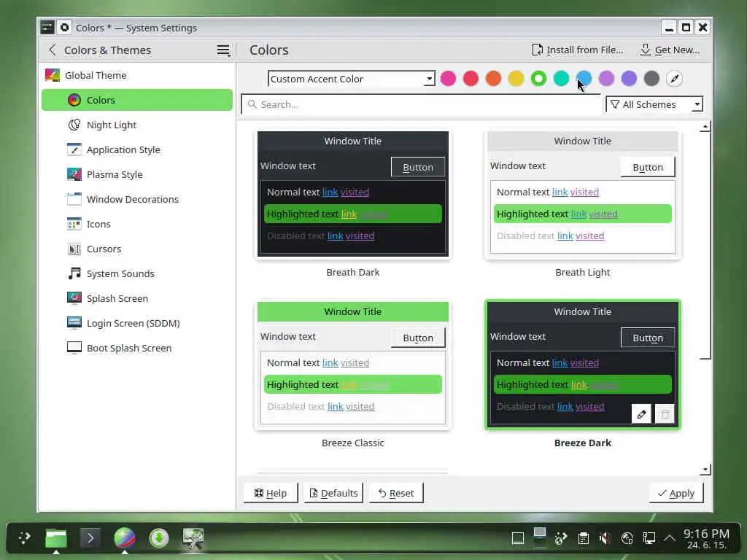Pick the yellow accent color

[516, 79]
